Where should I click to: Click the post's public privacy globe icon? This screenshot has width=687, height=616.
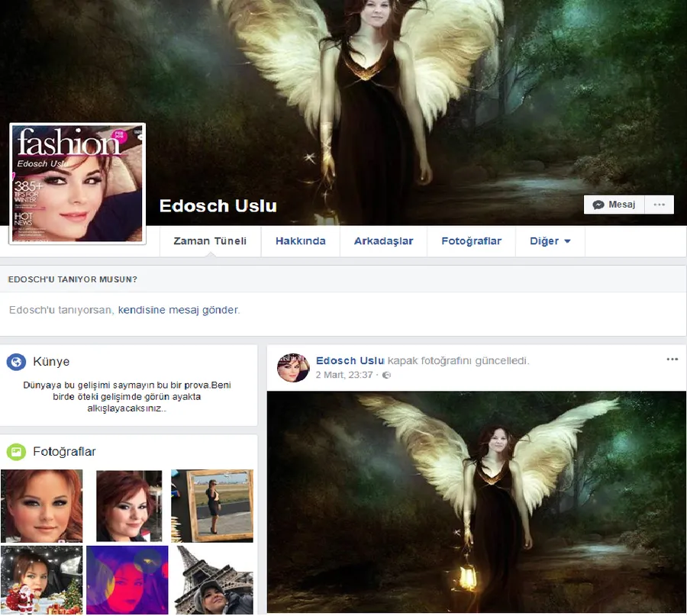click(386, 376)
